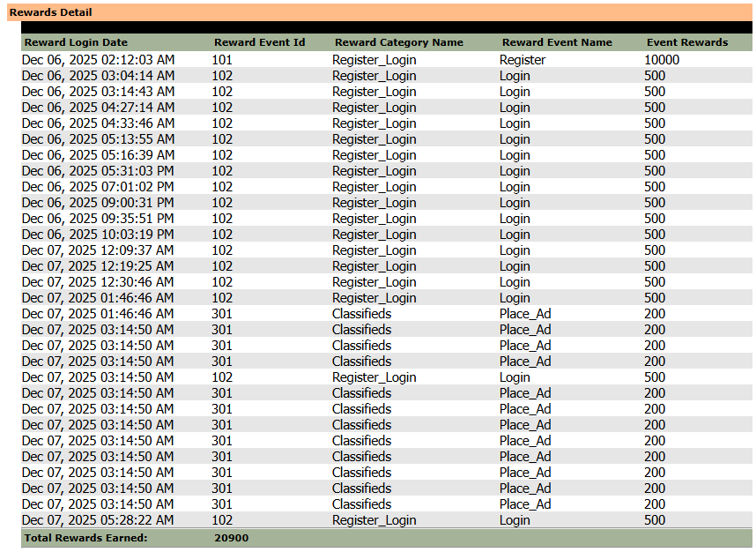Screen dimensions: 756x552
Task: Select the Dec 06, 2025 02:12:03 AM date cell
Action: click(x=98, y=60)
